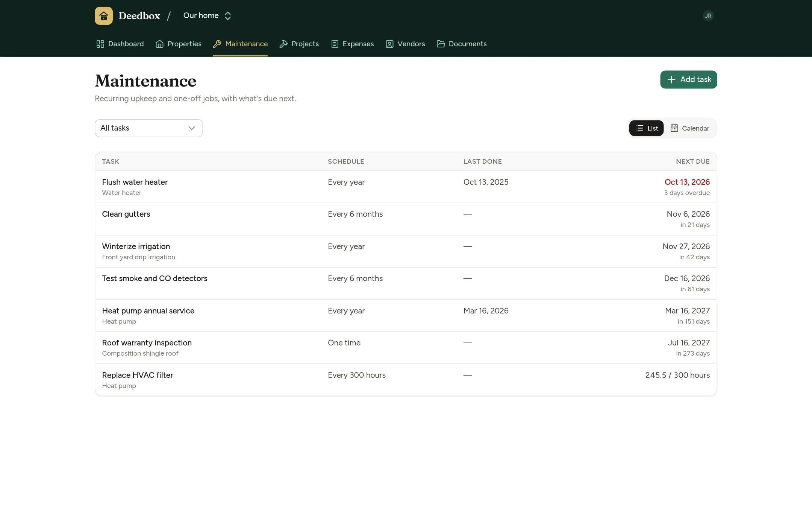The width and height of the screenshot is (812, 508).
Task: Open the JR user avatar menu
Action: tap(708, 16)
